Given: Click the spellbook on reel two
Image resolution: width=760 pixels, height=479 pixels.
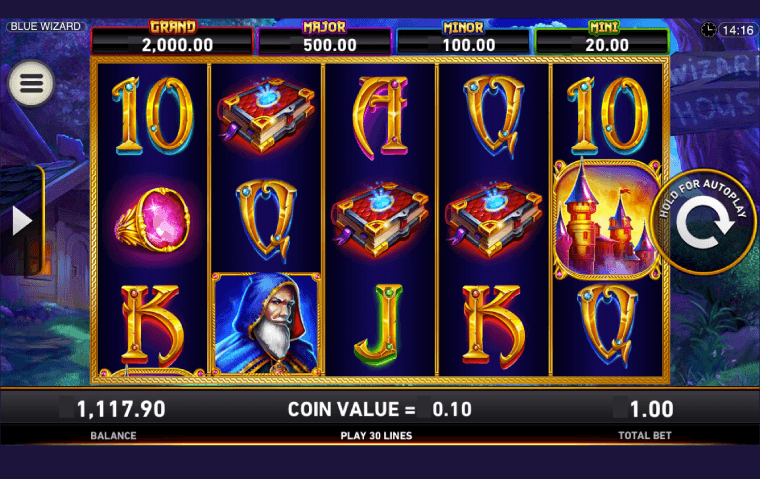Looking at the screenshot, I should click(267, 115).
